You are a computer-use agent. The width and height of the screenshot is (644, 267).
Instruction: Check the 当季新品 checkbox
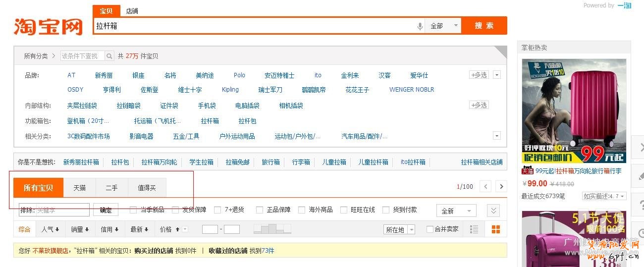point(133,210)
